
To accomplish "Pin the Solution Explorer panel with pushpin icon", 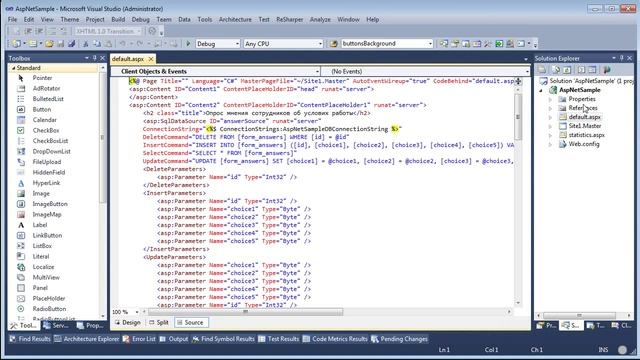I will [x=622, y=58].
